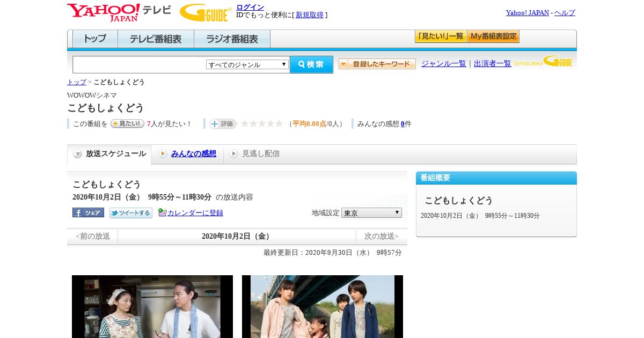This screenshot has width=644, height=338.
Task: Click the 新規取得 link
Action: (310, 15)
